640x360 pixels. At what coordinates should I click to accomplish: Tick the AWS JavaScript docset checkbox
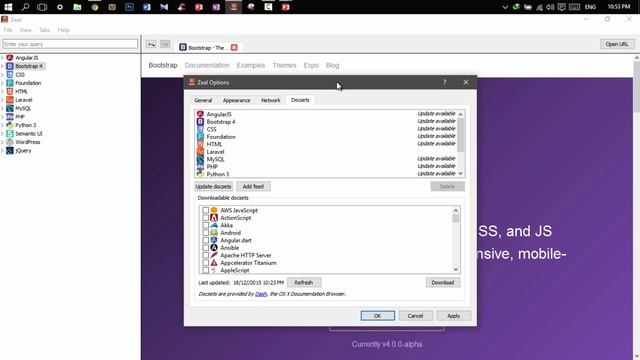206,210
